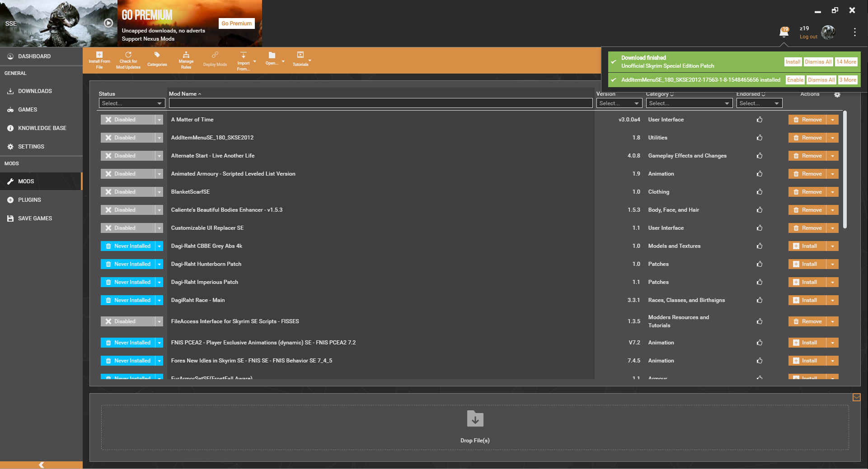Viewport: 868px width, 469px height.
Task: Play the SSE game launch button
Action: click(x=108, y=23)
